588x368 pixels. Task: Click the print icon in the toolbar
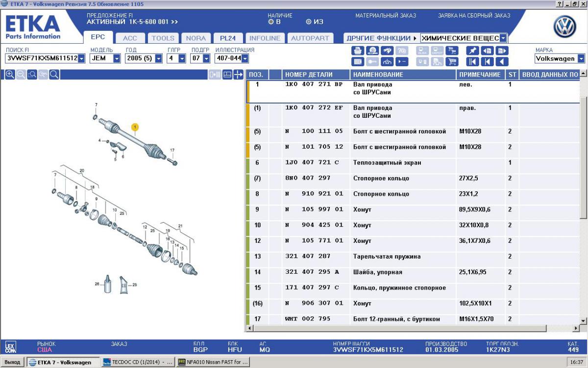(358, 51)
